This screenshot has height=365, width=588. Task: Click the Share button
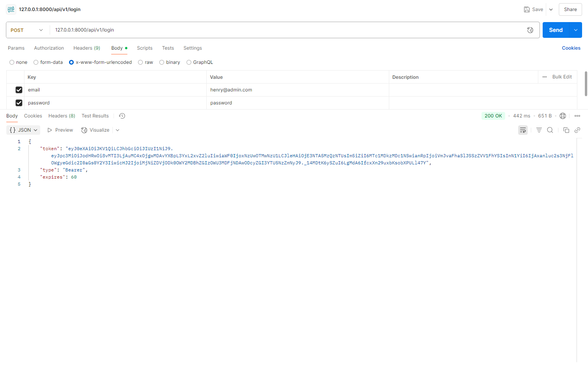coord(570,9)
